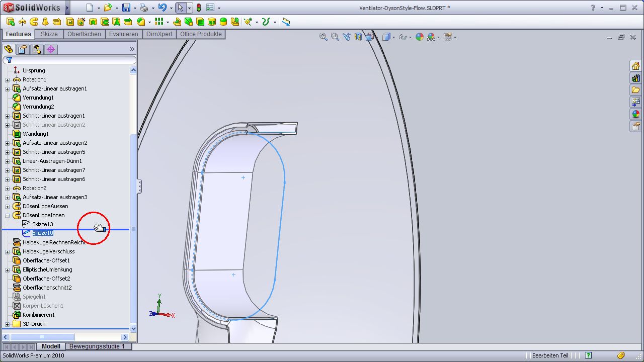Collapse the DüsenLippeInnen feature node

tap(8, 216)
